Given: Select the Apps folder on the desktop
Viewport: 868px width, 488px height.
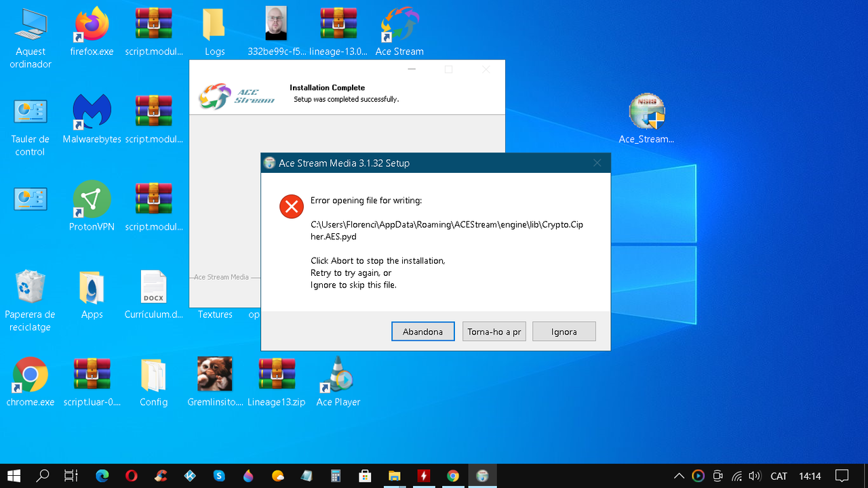Looking at the screenshot, I should [92, 295].
